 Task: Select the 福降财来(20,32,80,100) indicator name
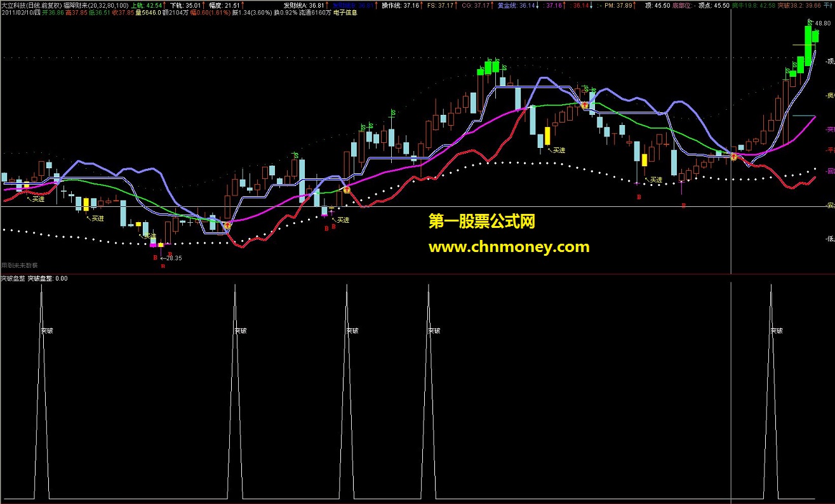(96, 4)
